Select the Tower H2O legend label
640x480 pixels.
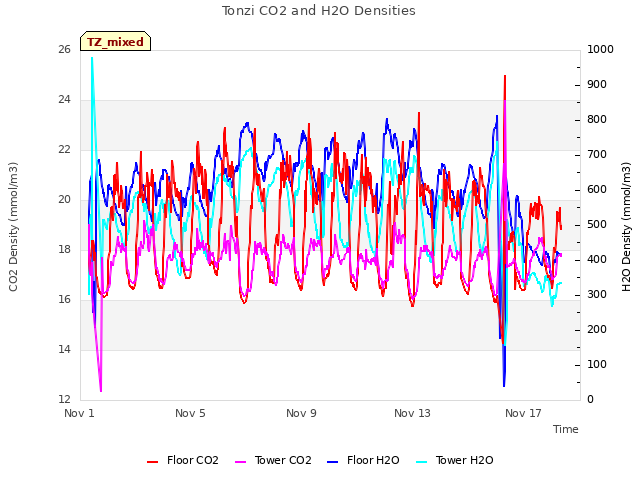[464, 460]
